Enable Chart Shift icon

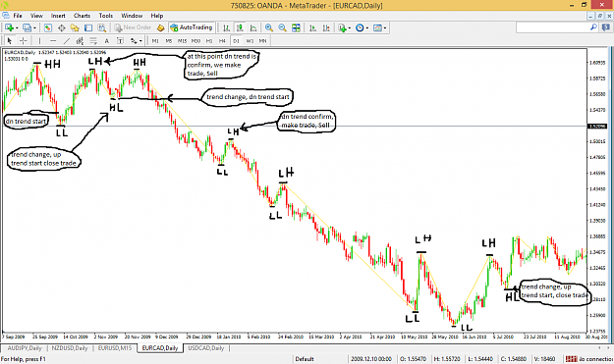click(x=326, y=27)
